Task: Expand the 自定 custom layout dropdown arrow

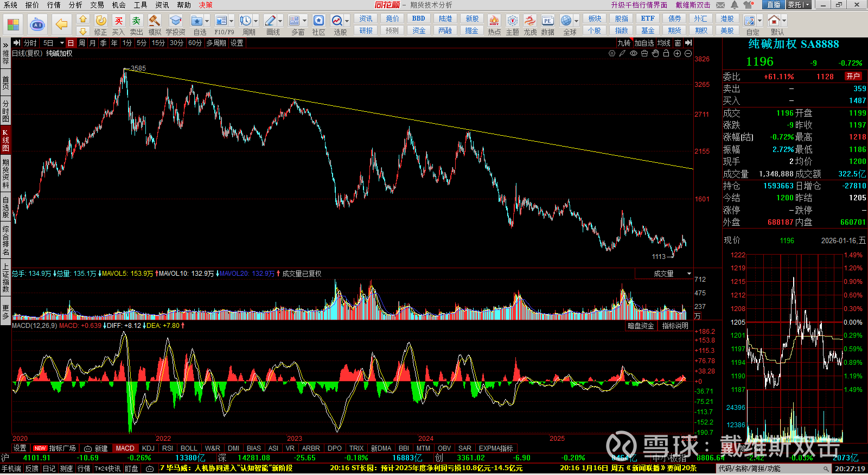Action: tap(759, 21)
